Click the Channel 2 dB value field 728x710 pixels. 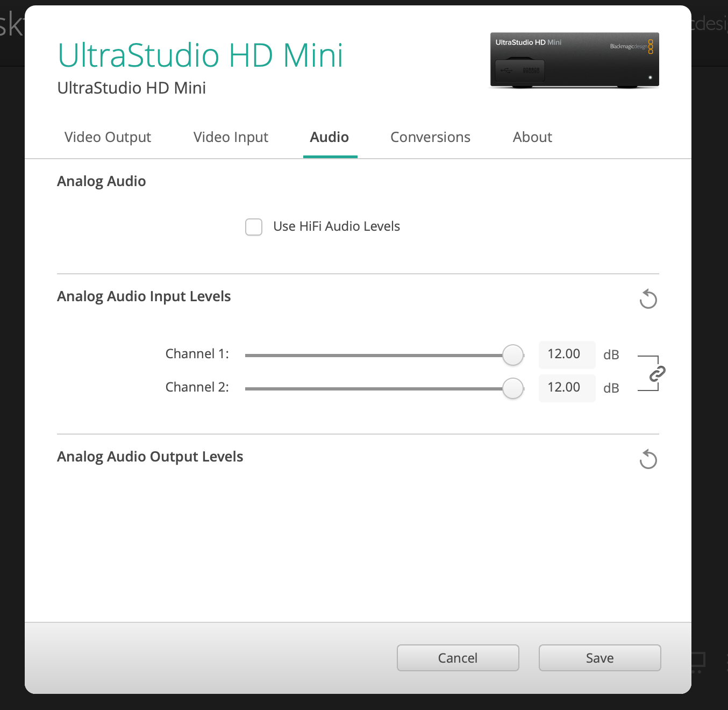[567, 388]
